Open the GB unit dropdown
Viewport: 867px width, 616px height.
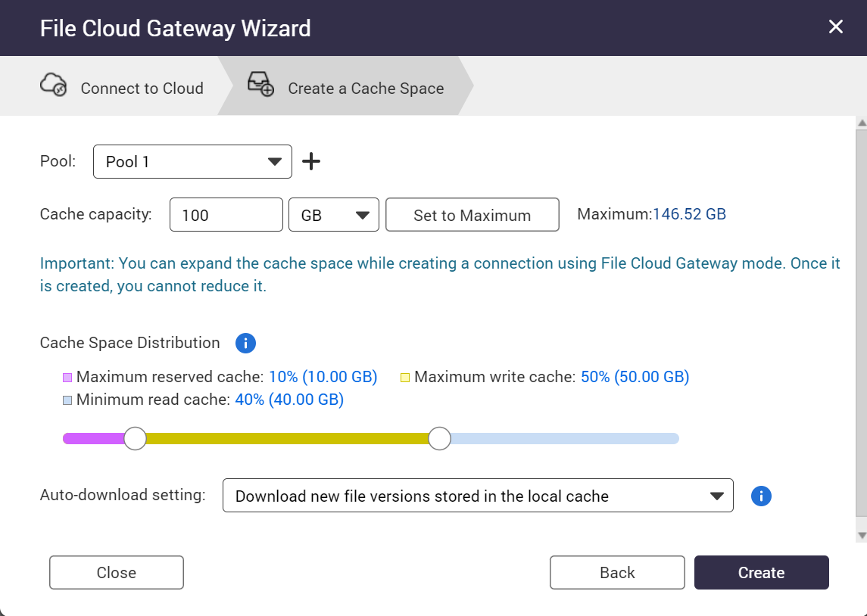tap(334, 215)
